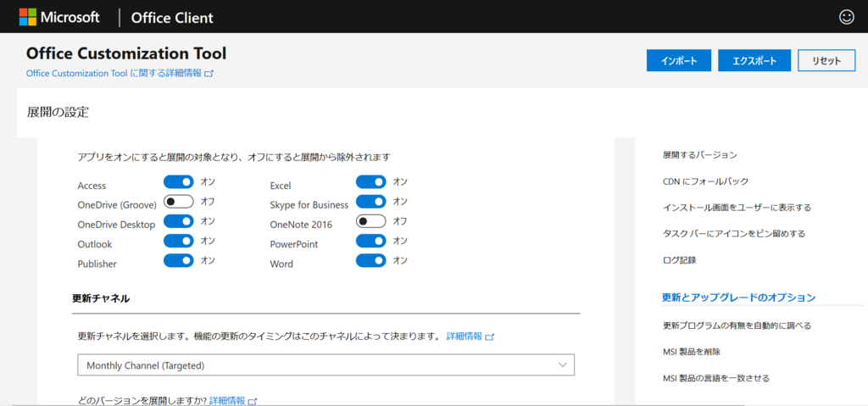868x406 pixels.
Task: Toggle the Skype for Business switch
Action: [x=371, y=202]
